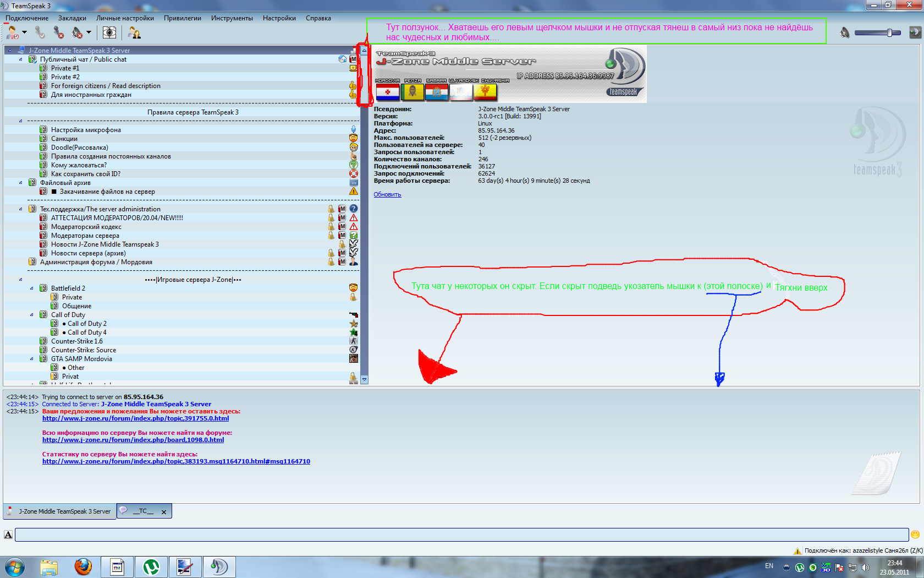Open the topic,391755.0.html forum link
Screen dimensions: 924x578
[x=135, y=418]
